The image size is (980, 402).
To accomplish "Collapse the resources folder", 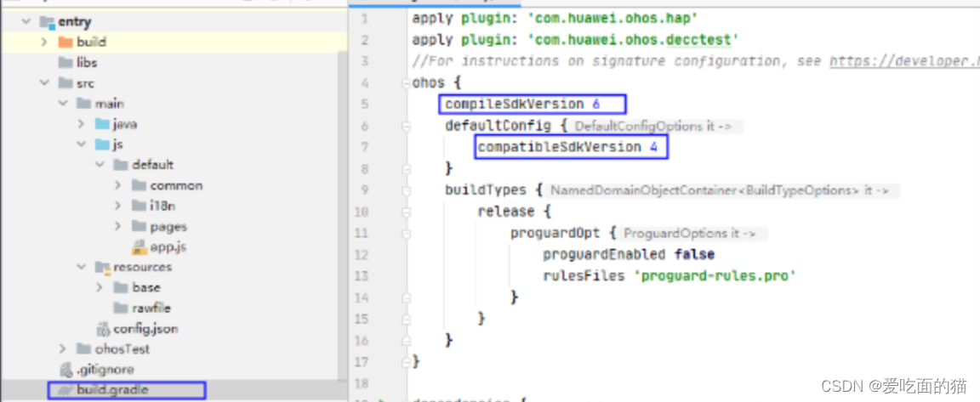I will pos(81,267).
